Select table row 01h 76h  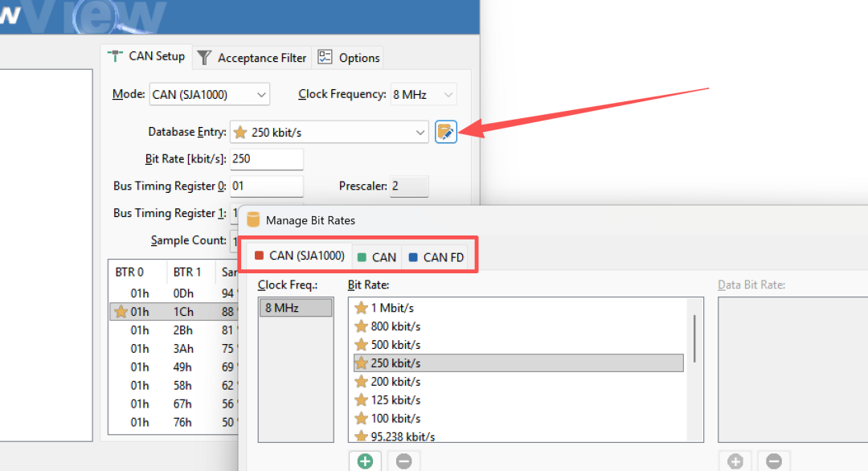tap(174, 422)
